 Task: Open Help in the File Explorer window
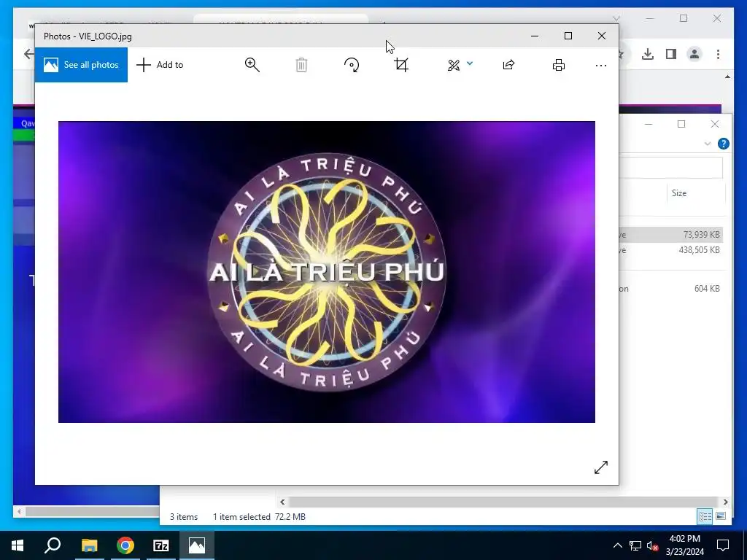pos(723,144)
